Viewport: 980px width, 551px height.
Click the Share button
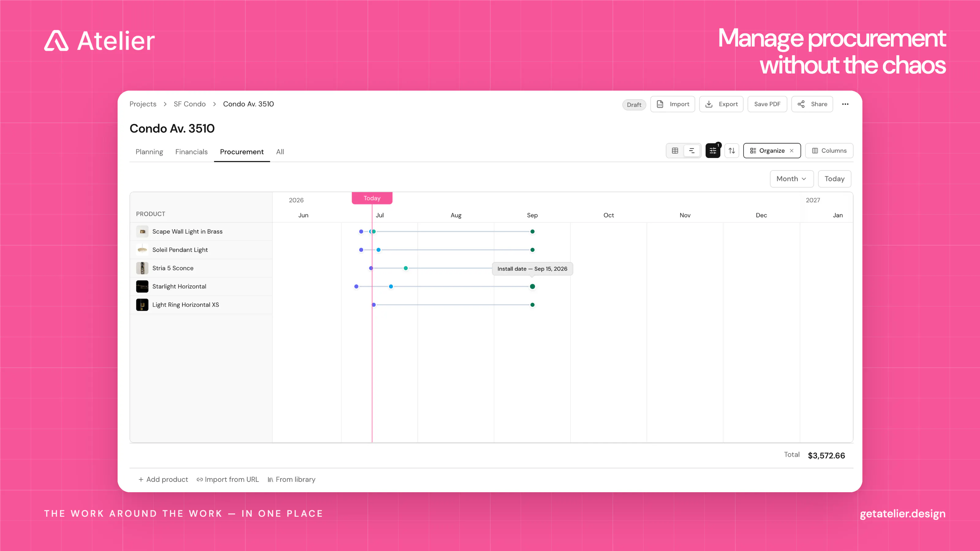tap(812, 104)
